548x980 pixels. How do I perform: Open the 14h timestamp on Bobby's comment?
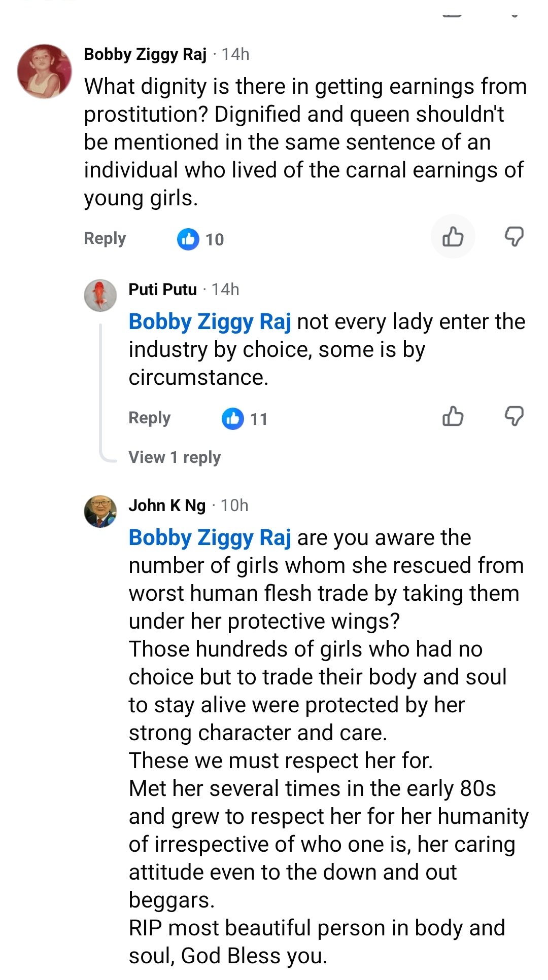point(235,54)
